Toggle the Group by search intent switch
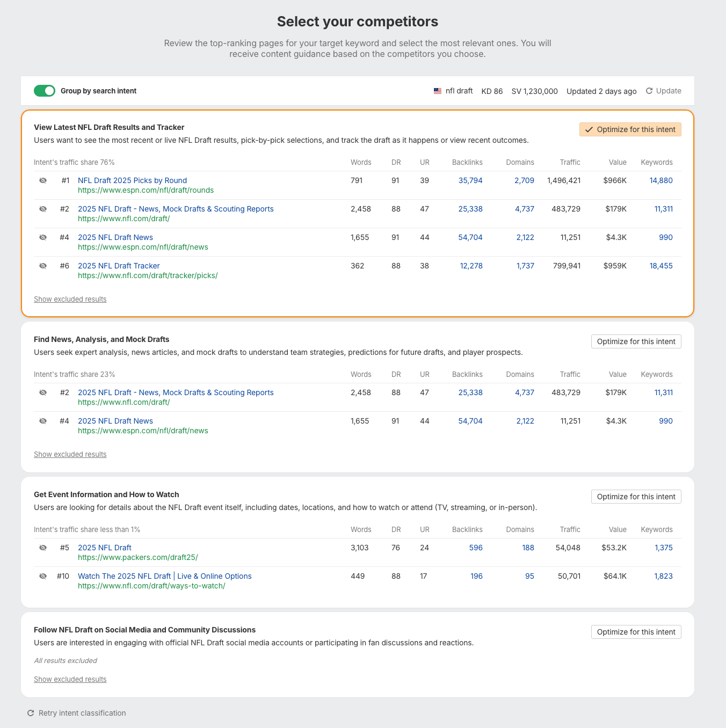Screen dimensions: 726x728 45,91
